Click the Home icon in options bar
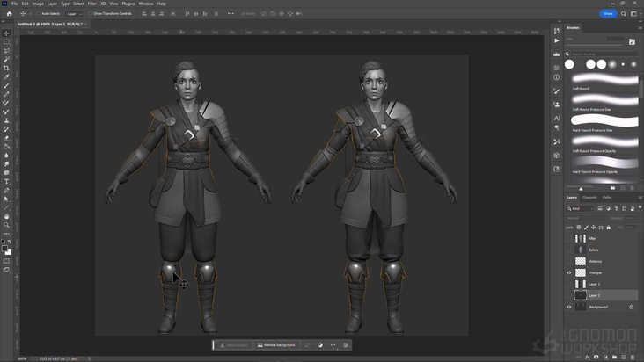Image resolution: width=644 pixels, height=362 pixels. tap(9, 14)
